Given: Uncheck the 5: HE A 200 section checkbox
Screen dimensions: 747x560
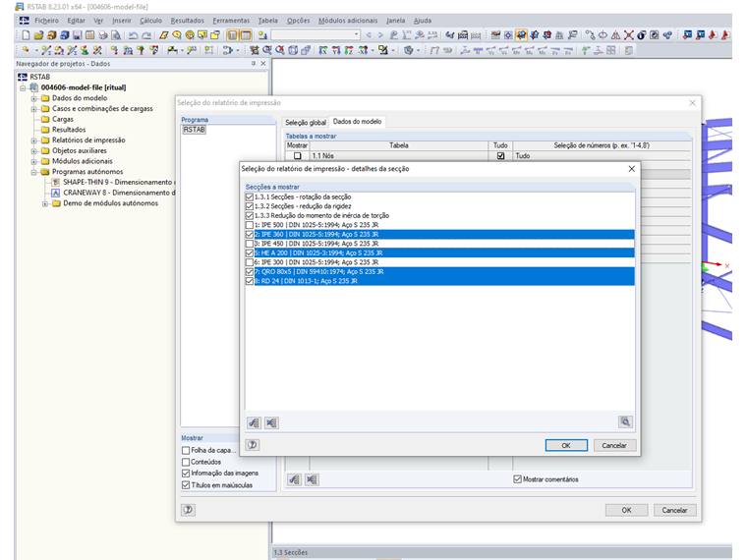Looking at the screenshot, I should (249, 252).
